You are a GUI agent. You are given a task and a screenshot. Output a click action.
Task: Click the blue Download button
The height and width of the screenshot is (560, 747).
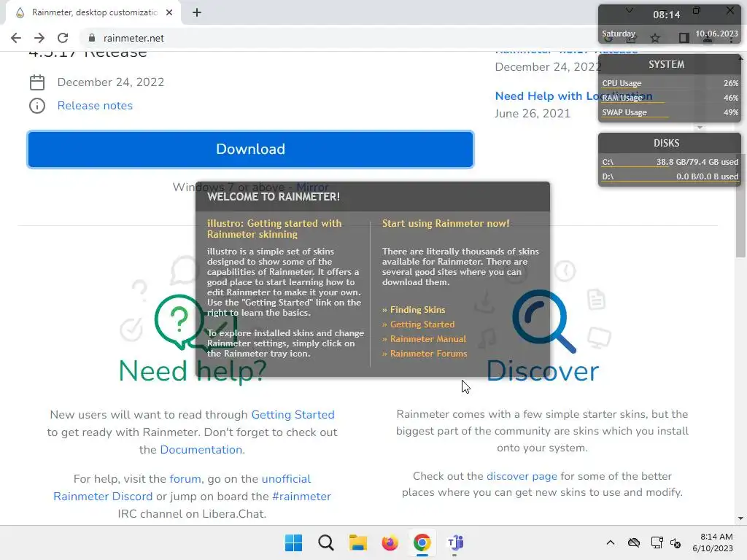coord(251,149)
